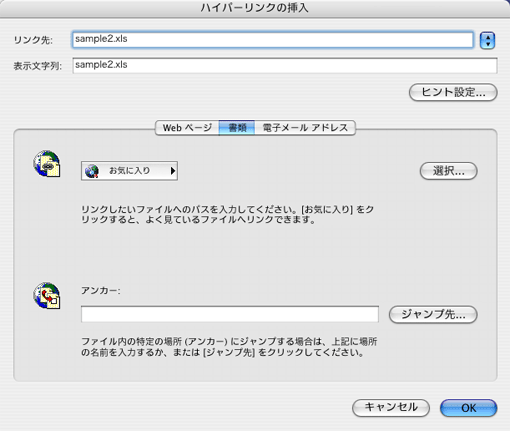The width and height of the screenshot is (510, 431).
Task: Click the キャンセル button
Action: click(391, 408)
